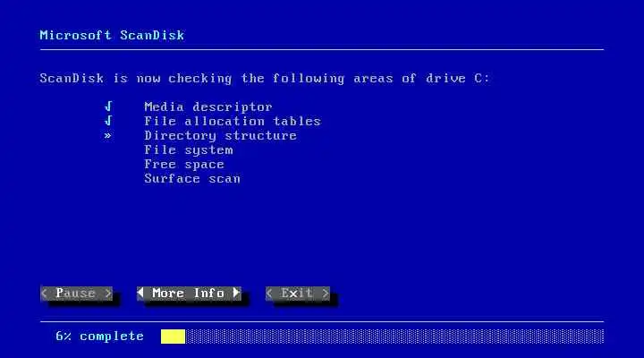Click the arrow marker beside Directory structure
The height and width of the screenshot is (358, 644).
[107, 135]
